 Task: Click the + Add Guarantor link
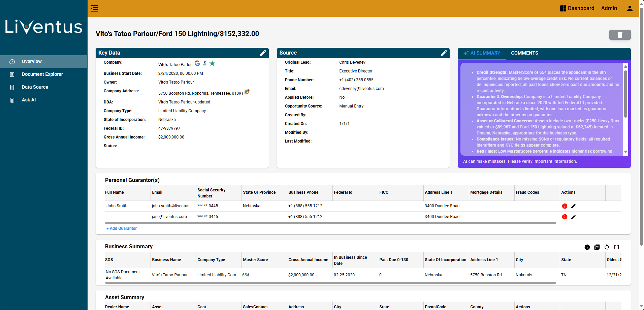click(x=122, y=228)
